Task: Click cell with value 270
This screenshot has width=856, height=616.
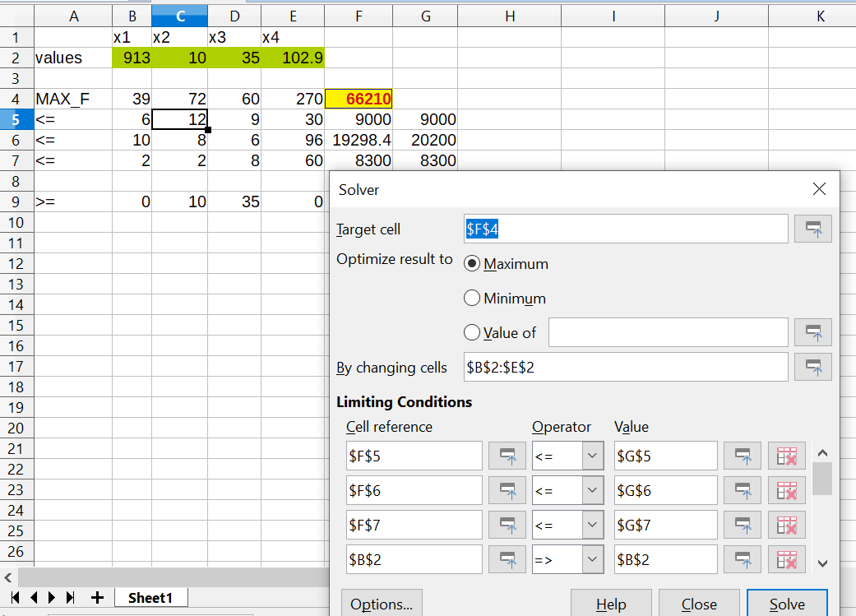Action: pyautogui.click(x=293, y=99)
